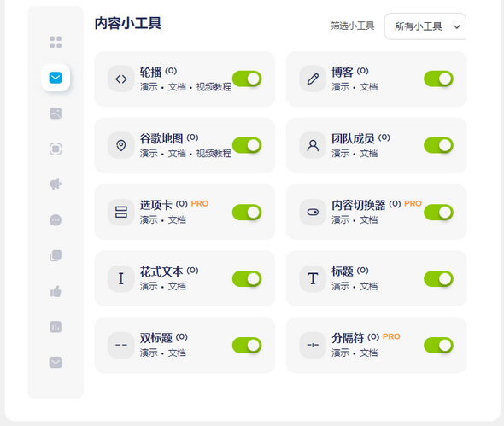
Task: Open 文档 link under 标题 widget
Action: click(x=368, y=286)
